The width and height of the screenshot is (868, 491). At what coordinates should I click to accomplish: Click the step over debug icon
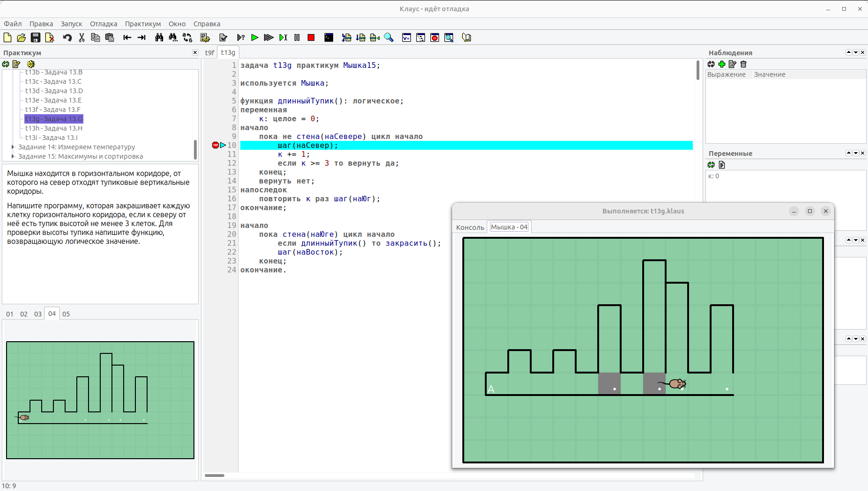pos(361,37)
